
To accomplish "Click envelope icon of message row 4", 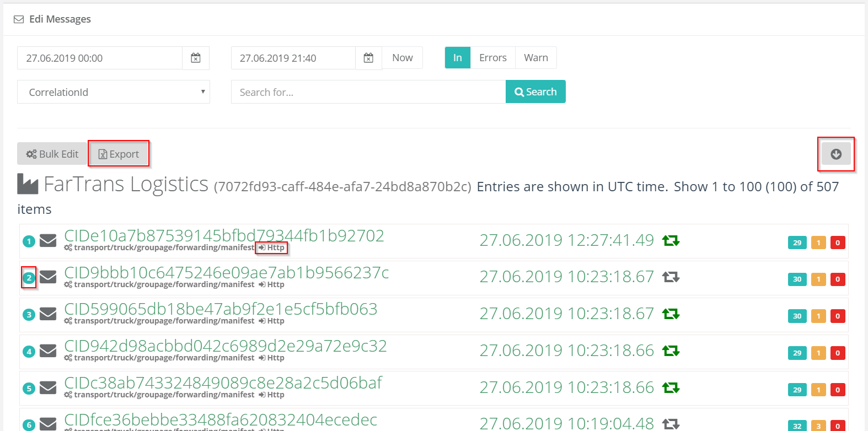I will click(x=48, y=351).
